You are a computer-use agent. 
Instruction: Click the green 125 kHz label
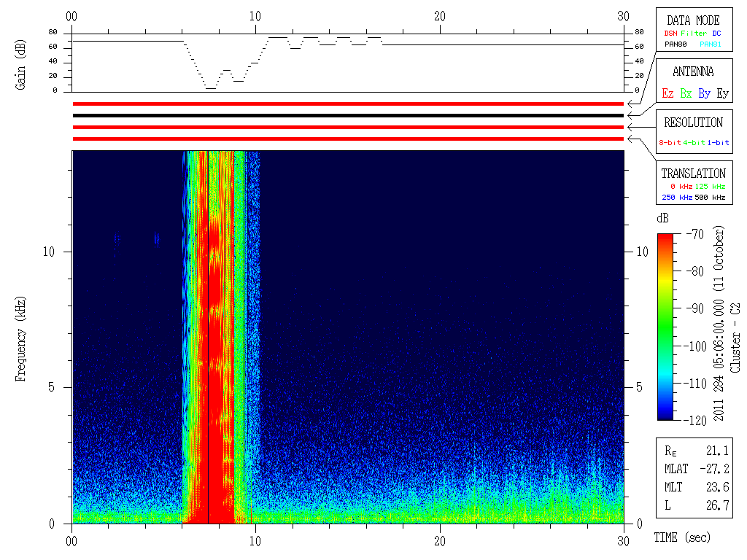[x=710, y=186]
